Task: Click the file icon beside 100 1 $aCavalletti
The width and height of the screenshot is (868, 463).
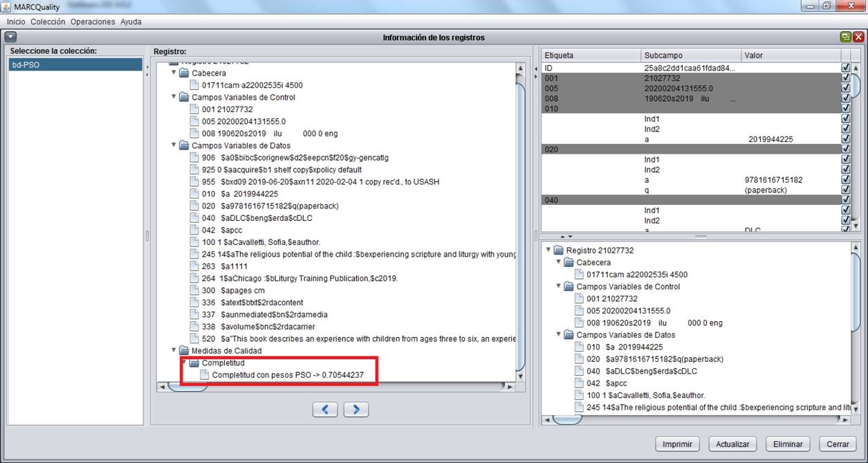Action: click(x=194, y=242)
